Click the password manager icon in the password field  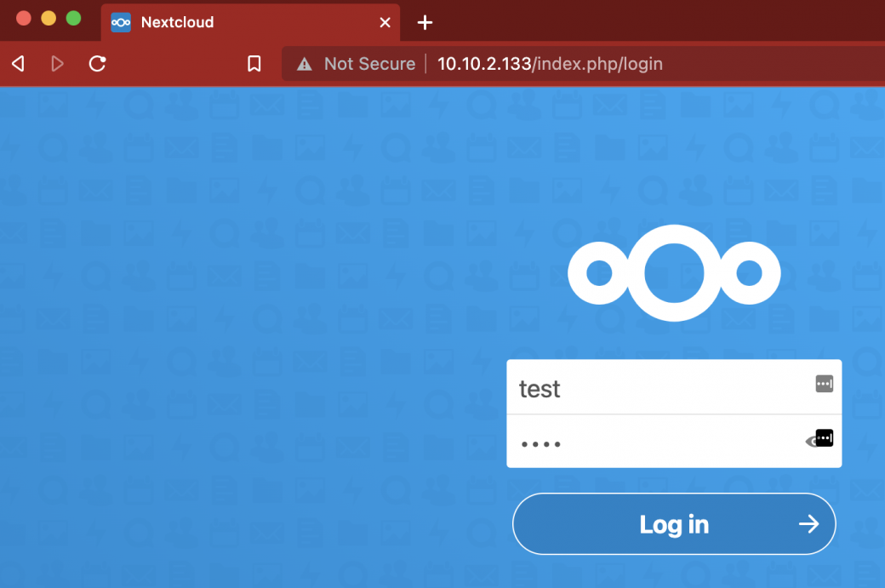(x=824, y=437)
